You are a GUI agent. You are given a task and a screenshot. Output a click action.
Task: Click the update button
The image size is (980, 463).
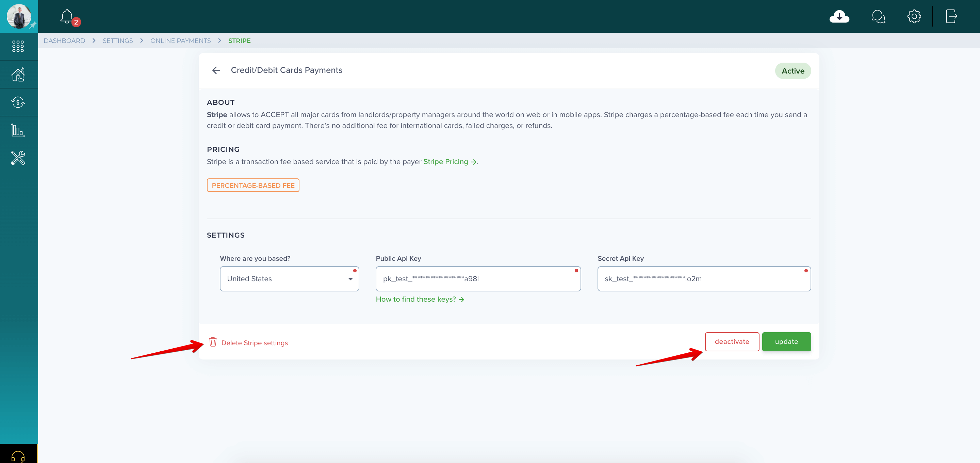pos(786,341)
